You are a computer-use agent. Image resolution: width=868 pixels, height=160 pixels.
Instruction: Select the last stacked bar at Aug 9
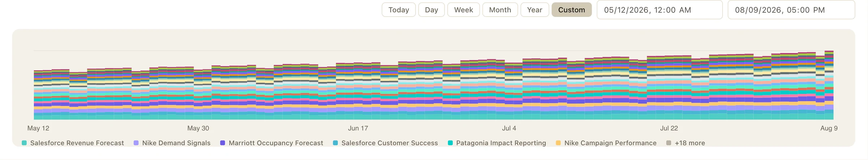pos(829,85)
